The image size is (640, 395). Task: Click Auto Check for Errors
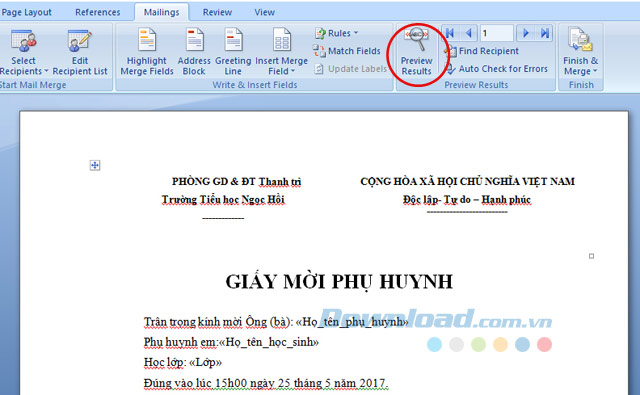coord(496,69)
